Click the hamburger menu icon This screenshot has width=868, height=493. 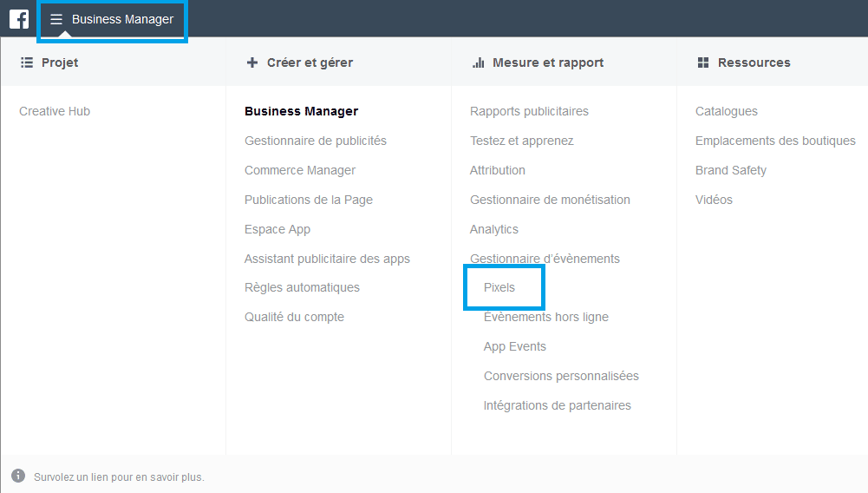point(55,19)
